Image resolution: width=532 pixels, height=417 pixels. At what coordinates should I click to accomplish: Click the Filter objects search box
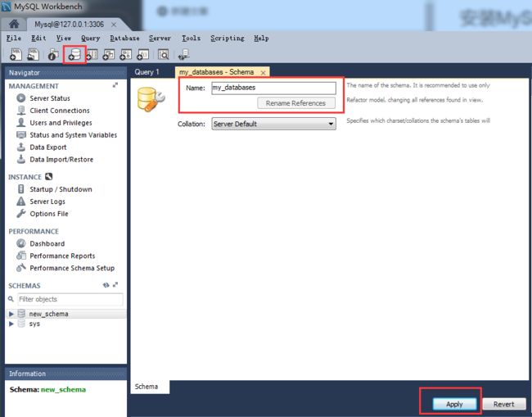coord(70,299)
